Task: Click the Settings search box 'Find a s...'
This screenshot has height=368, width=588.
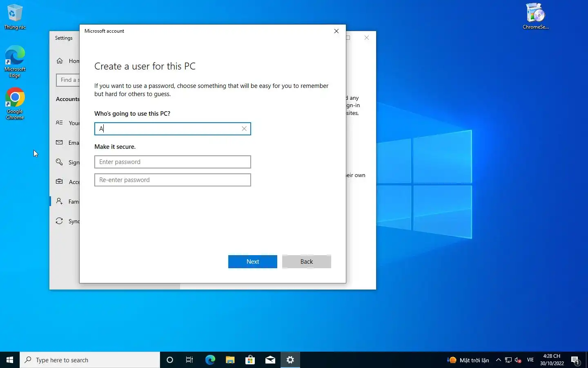Action: (x=68, y=80)
